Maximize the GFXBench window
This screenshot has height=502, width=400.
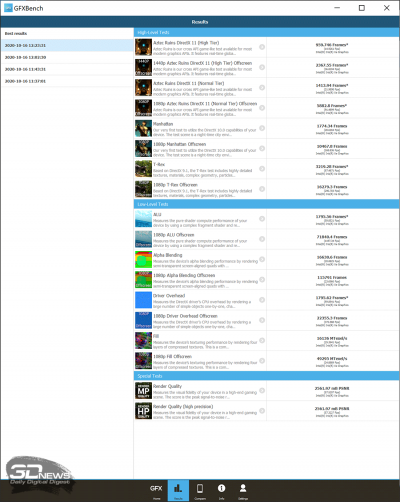pos(362,8)
